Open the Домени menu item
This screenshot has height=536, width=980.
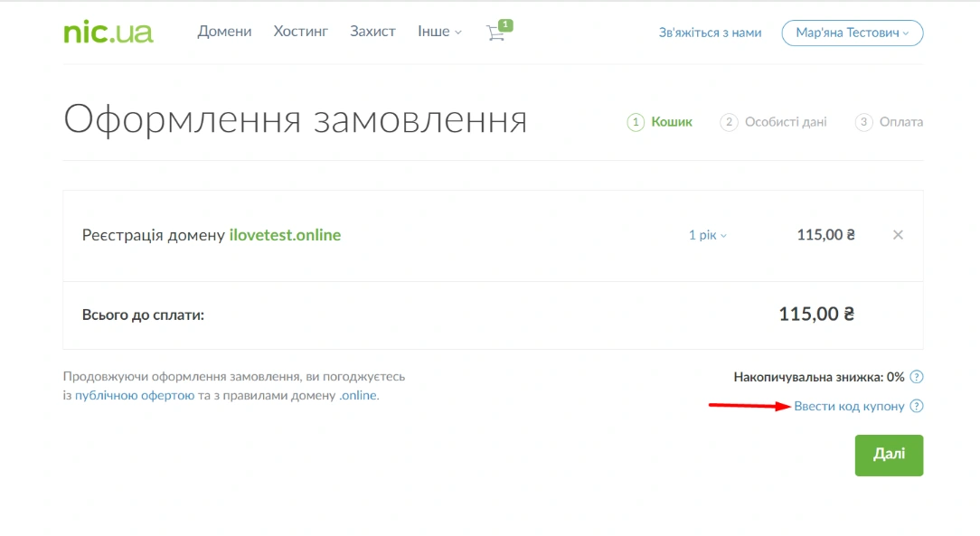(x=224, y=32)
